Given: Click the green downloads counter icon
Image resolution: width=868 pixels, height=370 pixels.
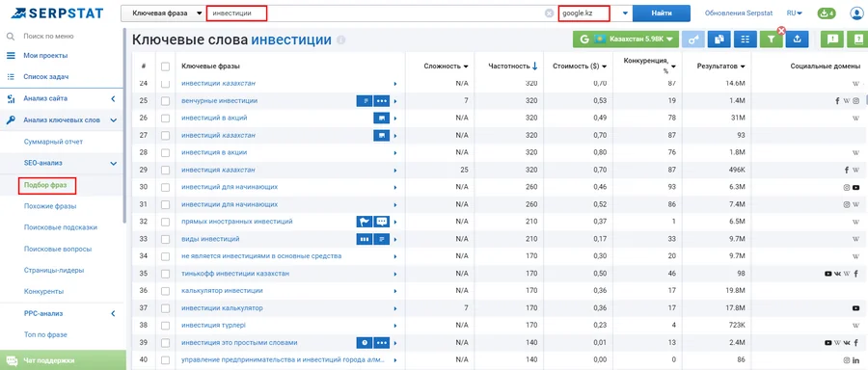Looking at the screenshot, I should coord(826,13).
